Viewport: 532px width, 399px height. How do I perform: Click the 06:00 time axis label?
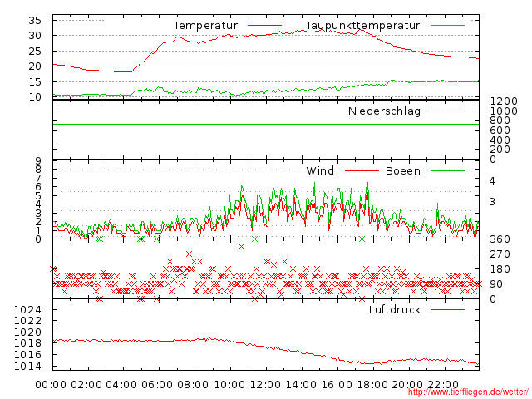point(157,385)
